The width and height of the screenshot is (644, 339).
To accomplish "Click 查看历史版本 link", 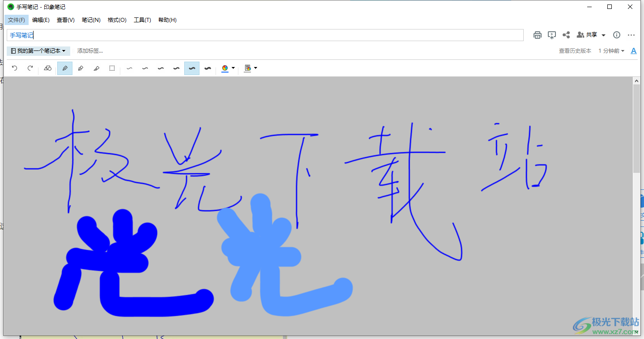I will [575, 51].
